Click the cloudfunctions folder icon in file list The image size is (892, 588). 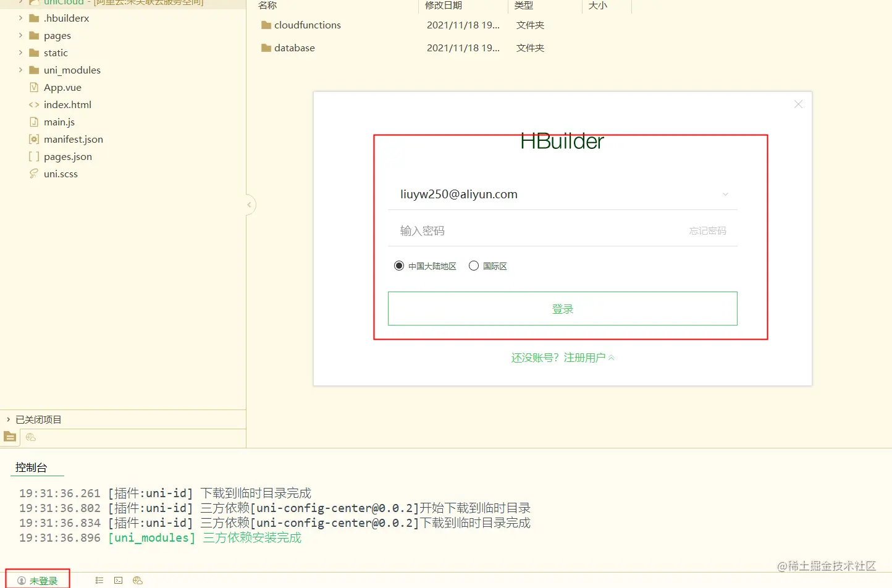point(266,25)
